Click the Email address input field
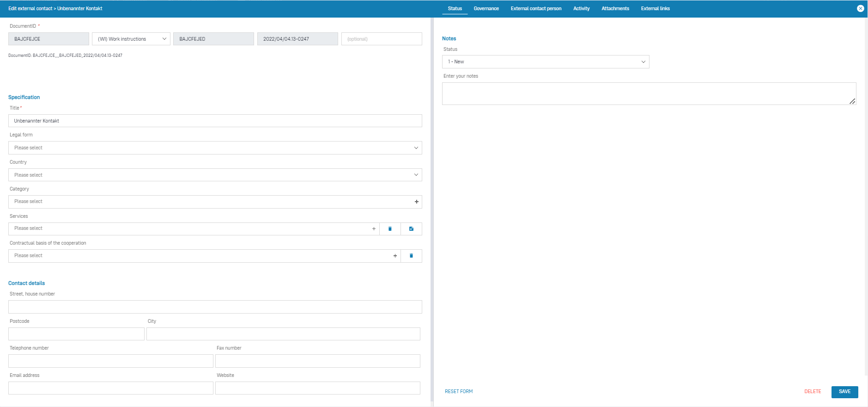Screen dimensions: 868x407 coord(111,388)
